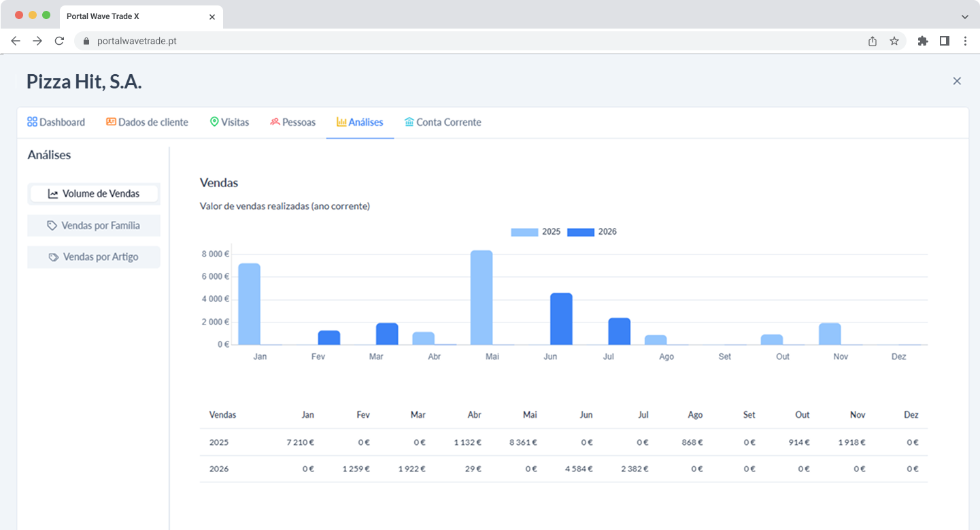
Task: Reload the page with the refresh icon
Action: (59, 41)
